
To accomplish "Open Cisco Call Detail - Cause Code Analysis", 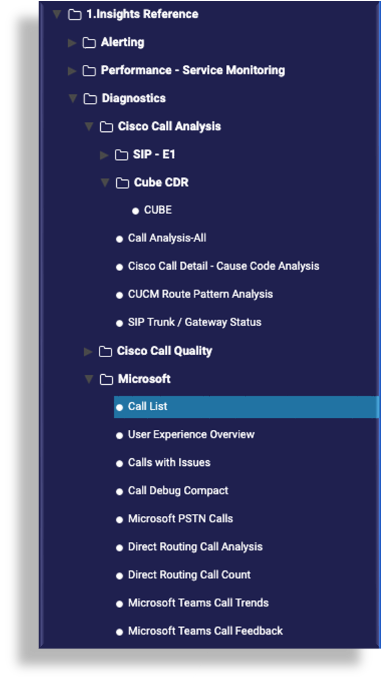I will [224, 266].
